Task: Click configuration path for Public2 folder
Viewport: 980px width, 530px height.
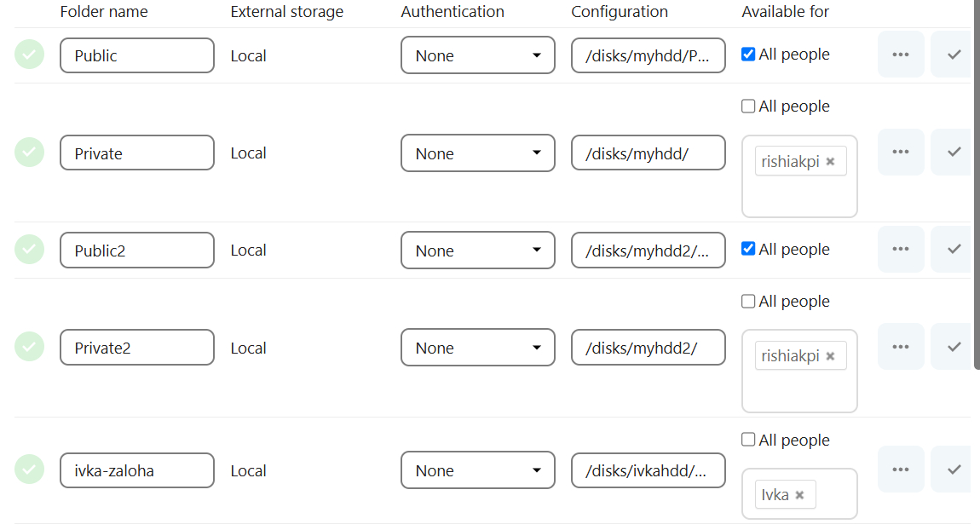Action: click(648, 251)
